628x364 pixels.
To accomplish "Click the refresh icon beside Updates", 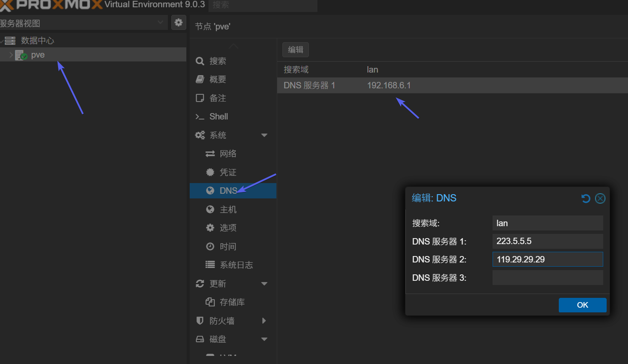I will (x=200, y=284).
